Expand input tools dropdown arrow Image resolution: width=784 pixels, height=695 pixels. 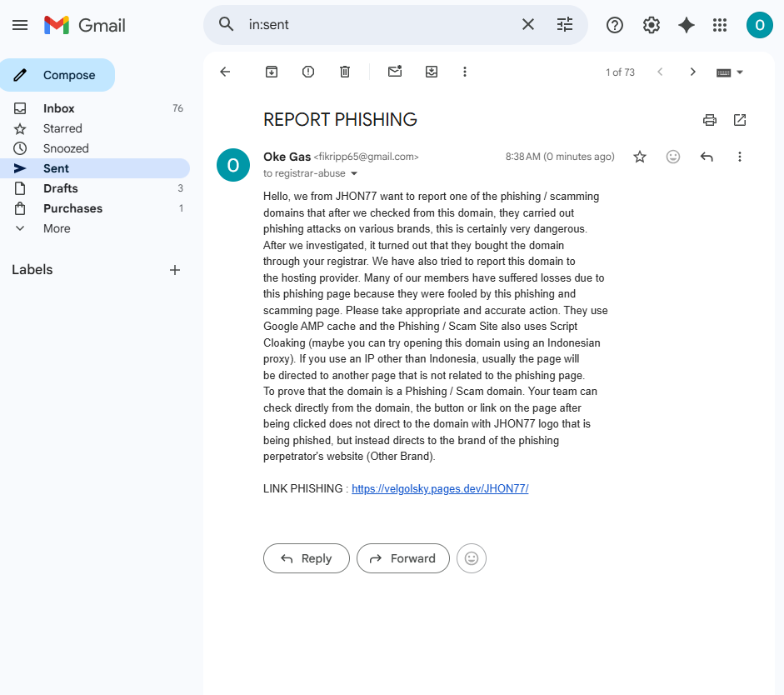point(740,72)
